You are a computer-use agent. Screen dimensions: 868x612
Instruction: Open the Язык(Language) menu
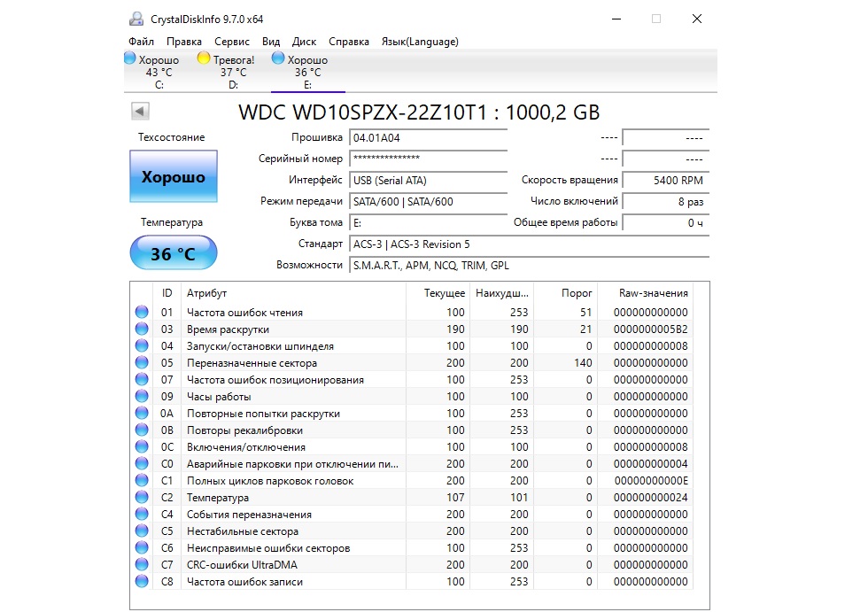click(x=419, y=42)
